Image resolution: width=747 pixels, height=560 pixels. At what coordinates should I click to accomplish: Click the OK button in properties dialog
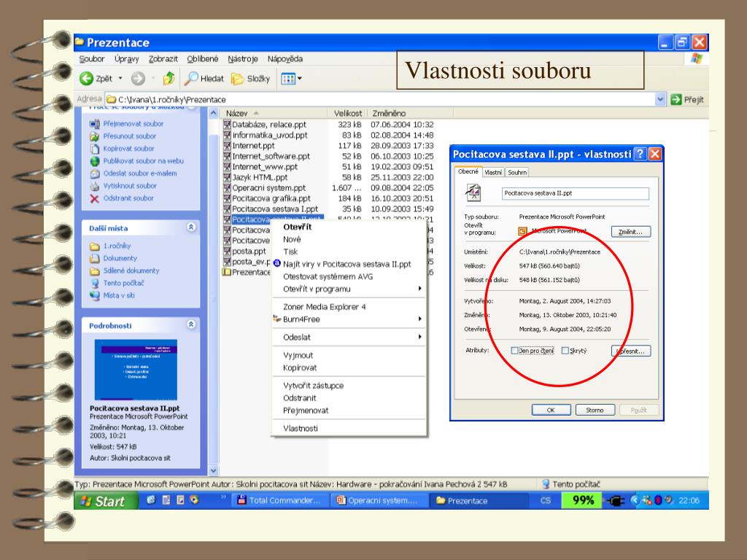(x=551, y=410)
